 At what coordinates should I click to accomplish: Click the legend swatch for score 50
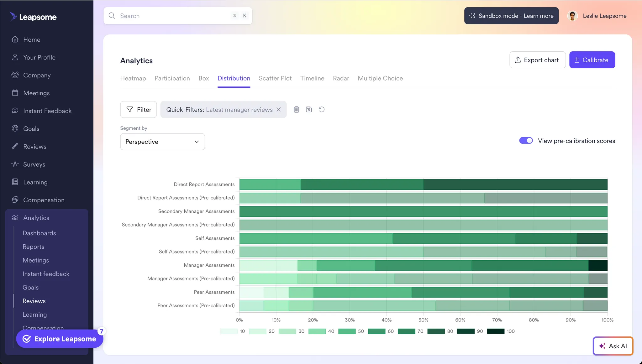pyautogui.click(x=347, y=331)
